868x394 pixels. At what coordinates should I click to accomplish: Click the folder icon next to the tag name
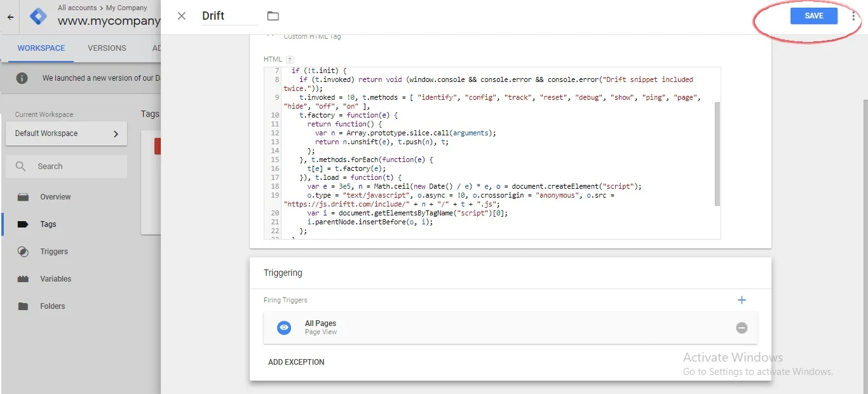click(x=273, y=16)
